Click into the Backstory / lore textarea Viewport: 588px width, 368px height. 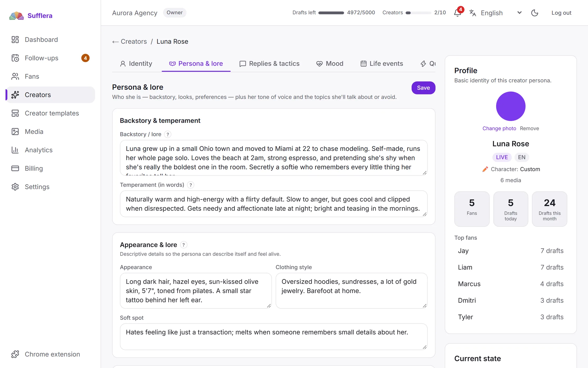(x=274, y=158)
